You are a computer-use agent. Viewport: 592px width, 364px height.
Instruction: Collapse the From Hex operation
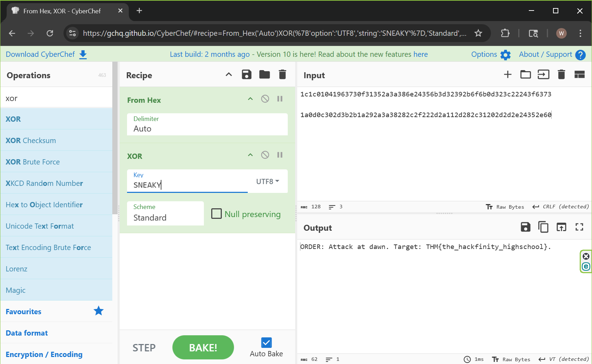point(250,99)
